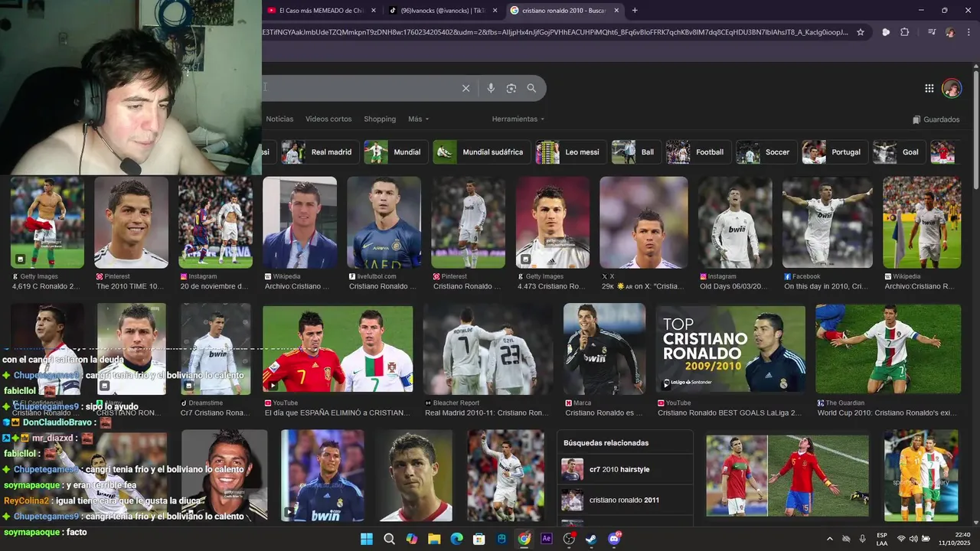This screenshot has width=980, height=551.
Task: Open TOP Cristiano Ronaldo 2009/2010 YouTube thumbnail
Action: tap(730, 350)
